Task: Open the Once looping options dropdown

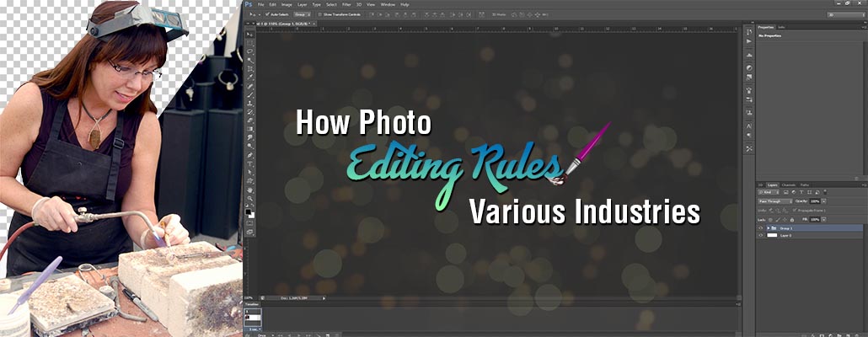Action: pos(265,335)
